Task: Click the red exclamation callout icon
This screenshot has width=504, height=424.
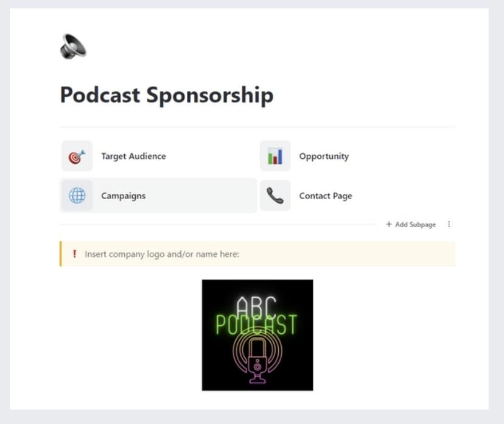Action: tap(75, 254)
